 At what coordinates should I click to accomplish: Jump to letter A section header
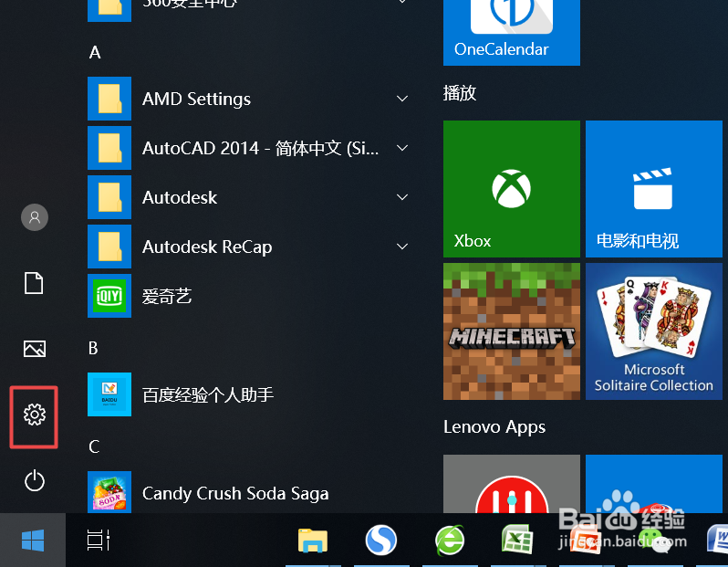[95, 53]
